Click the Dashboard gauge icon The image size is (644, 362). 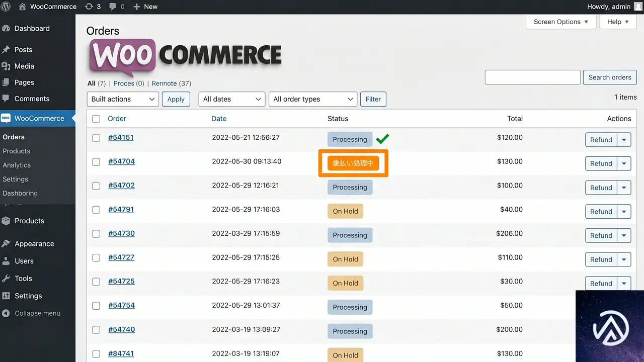click(x=6, y=29)
